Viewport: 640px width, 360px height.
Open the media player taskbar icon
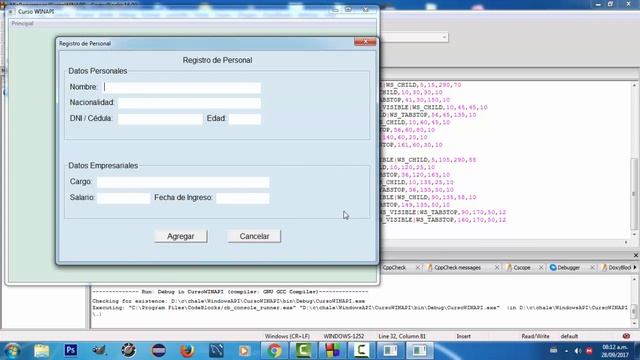pyautogui.click(x=244, y=351)
